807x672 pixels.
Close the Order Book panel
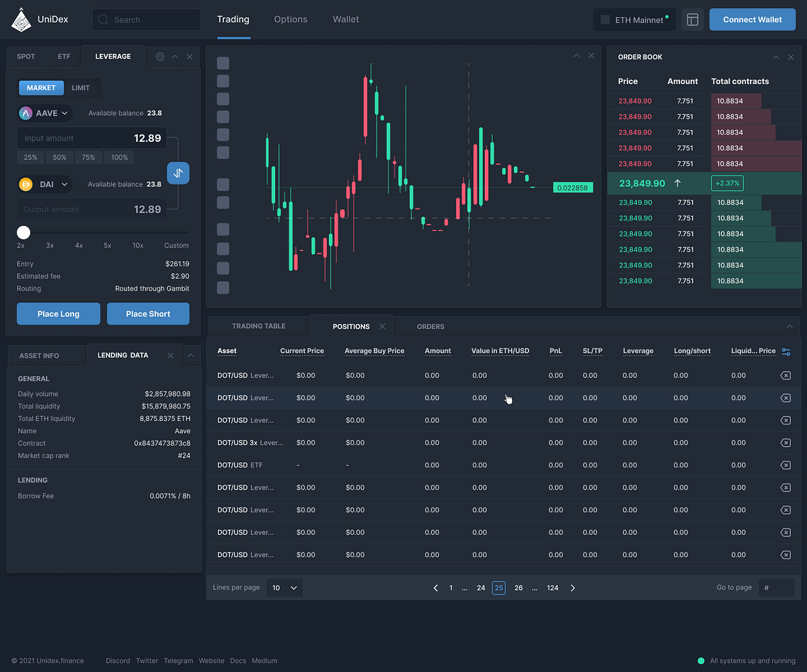pos(791,57)
